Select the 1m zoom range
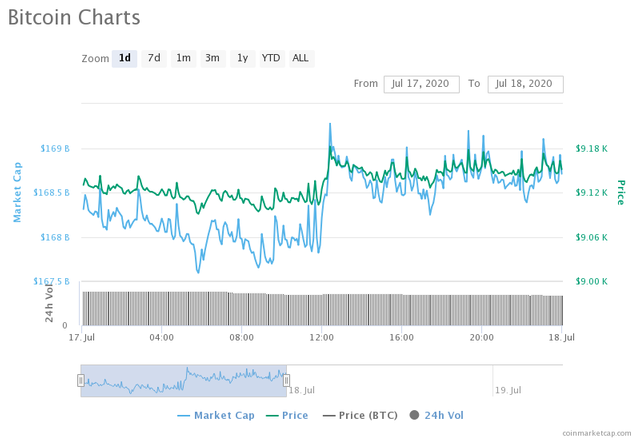The height and width of the screenshot is (440, 640). coord(183,58)
